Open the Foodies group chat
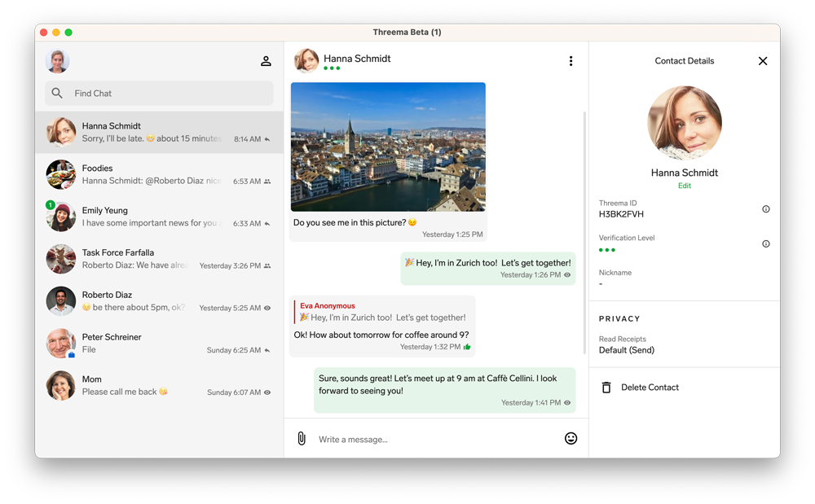The image size is (815, 504). (x=159, y=175)
